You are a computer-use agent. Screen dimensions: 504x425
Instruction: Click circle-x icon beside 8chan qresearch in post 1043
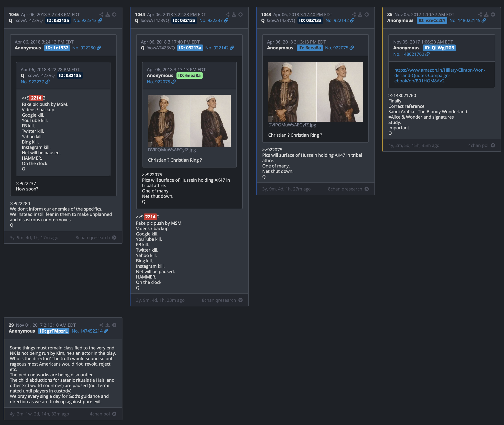(x=367, y=189)
